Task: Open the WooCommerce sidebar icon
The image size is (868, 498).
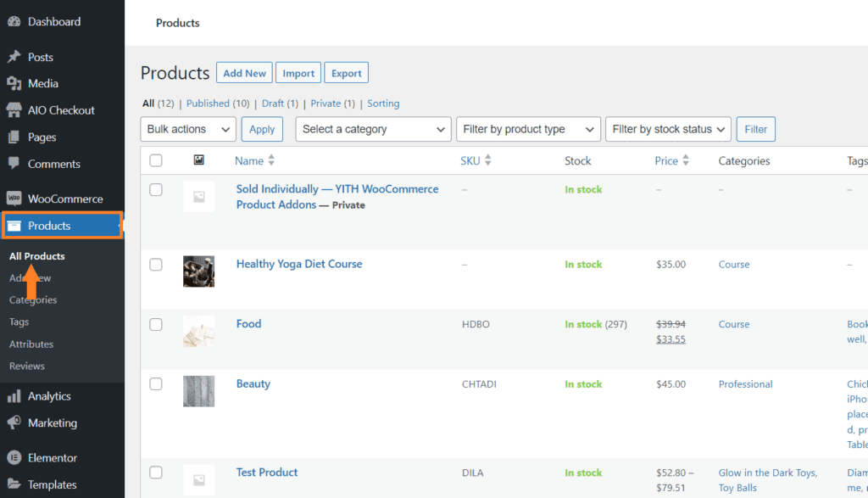Action: (15, 198)
